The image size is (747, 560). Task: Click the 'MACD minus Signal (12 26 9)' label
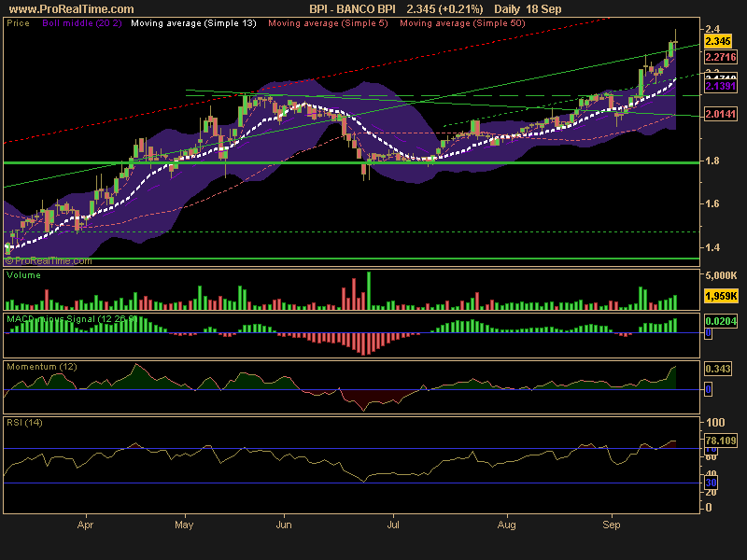[72, 319]
